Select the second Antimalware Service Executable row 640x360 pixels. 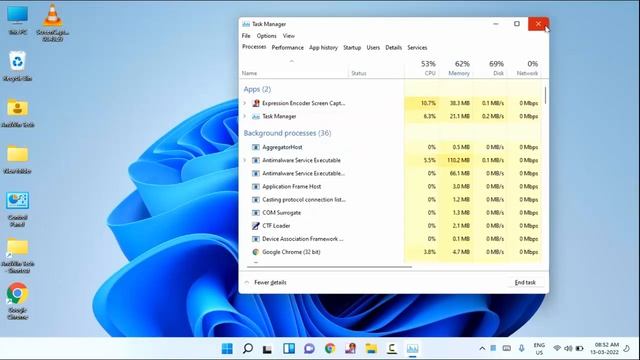coord(391,173)
